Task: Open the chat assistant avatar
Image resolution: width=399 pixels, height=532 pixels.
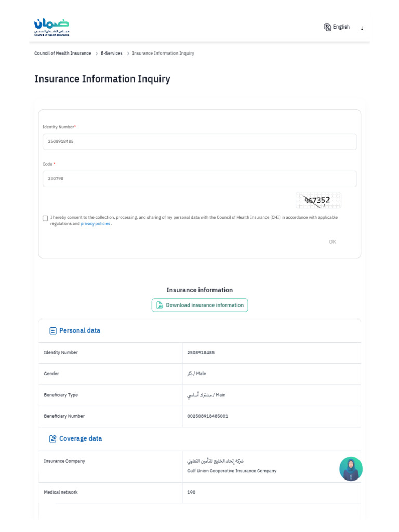Action: pos(351,469)
